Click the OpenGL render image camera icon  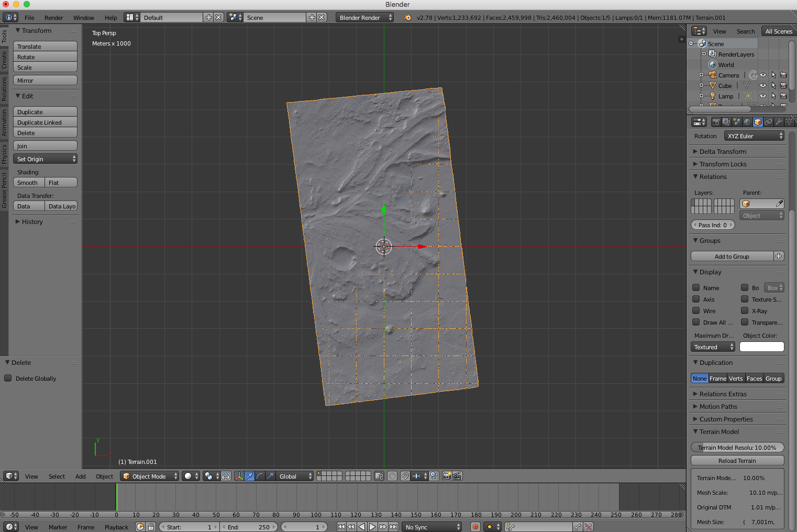447,476
